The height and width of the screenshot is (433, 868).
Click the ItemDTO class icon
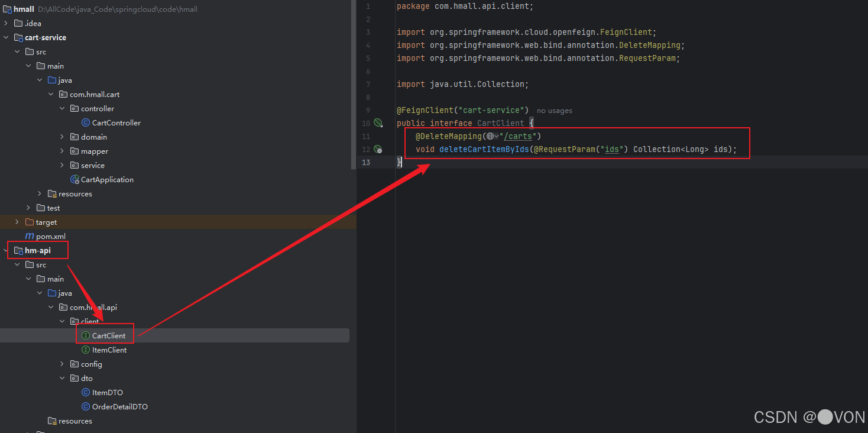(x=86, y=392)
